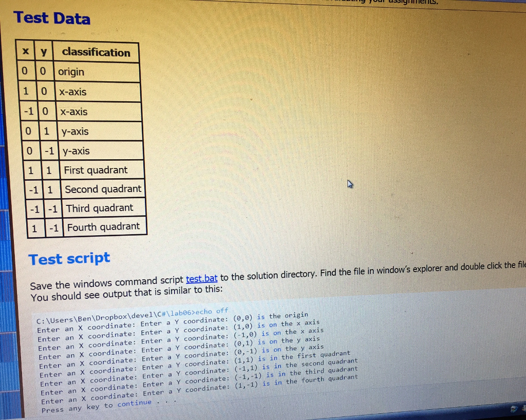Click the Test Data heading
This screenshot has height=420, width=526.
tap(52, 18)
